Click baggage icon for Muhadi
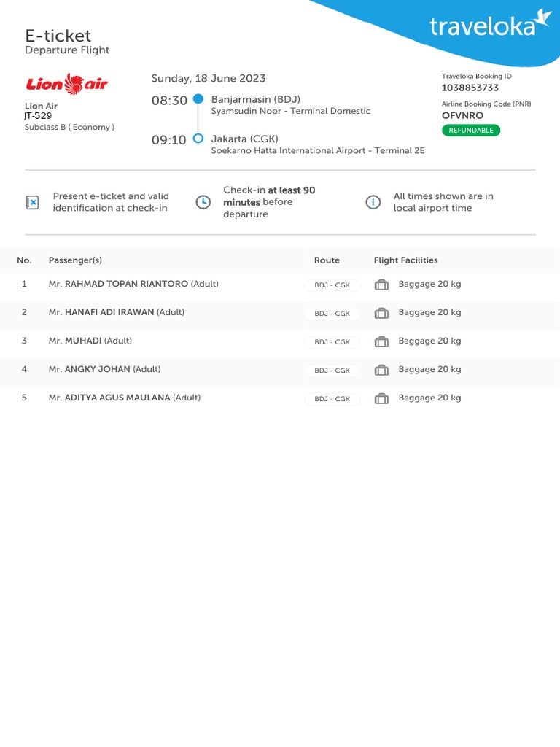The height and width of the screenshot is (747, 560). click(x=381, y=341)
